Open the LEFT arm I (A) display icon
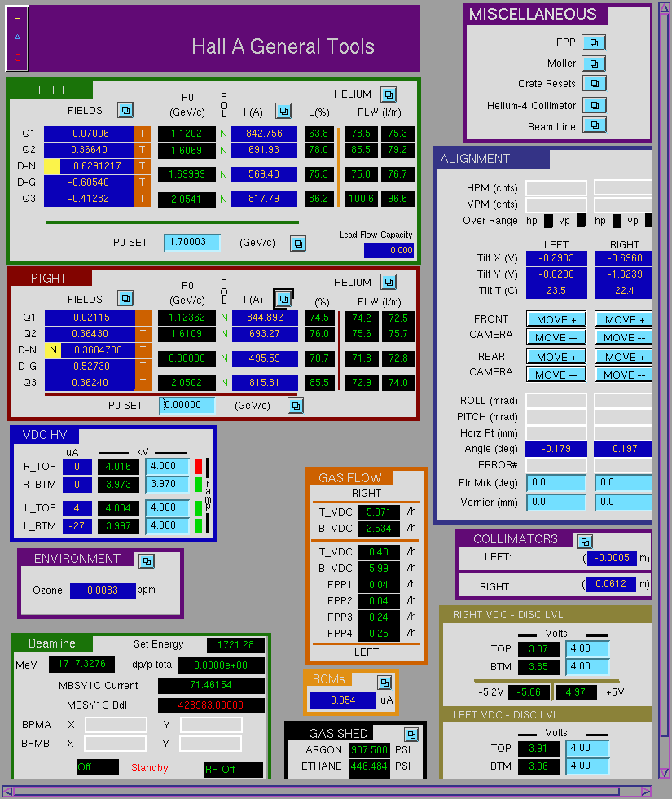The width and height of the screenshot is (672, 799). [x=283, y=111]
